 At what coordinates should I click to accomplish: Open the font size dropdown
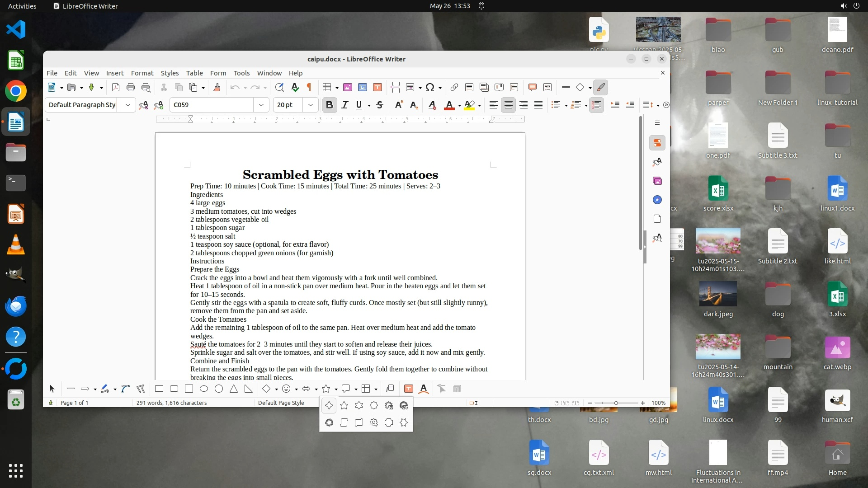(x=310, y=105)
